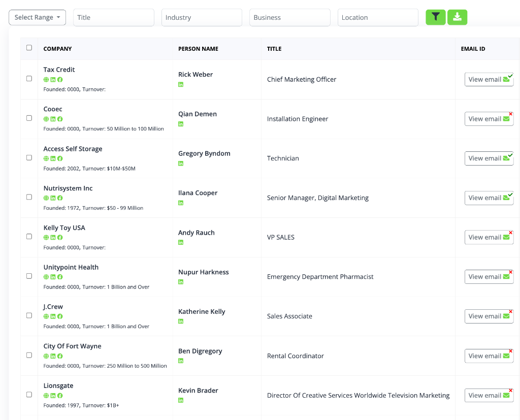Image resolution: width=520 pixels, height=420 pixels.
Task: Select the Chief Marketing Officer title cell
Action: tap(302, 80)
